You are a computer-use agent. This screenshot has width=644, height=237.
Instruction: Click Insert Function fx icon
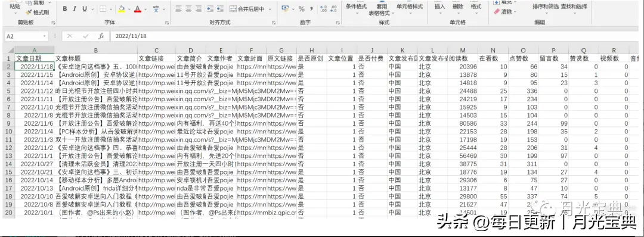tap(101, 36)
